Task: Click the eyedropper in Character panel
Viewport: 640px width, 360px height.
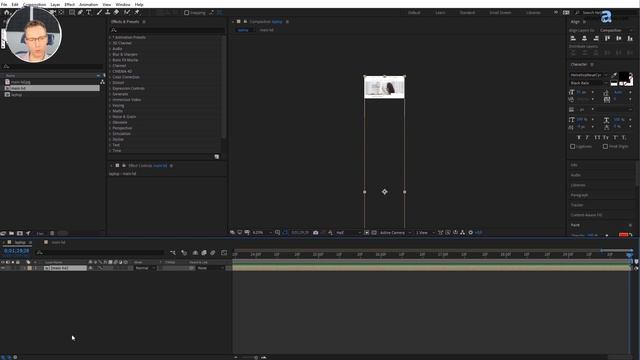Action: click(x=614, y=75)
